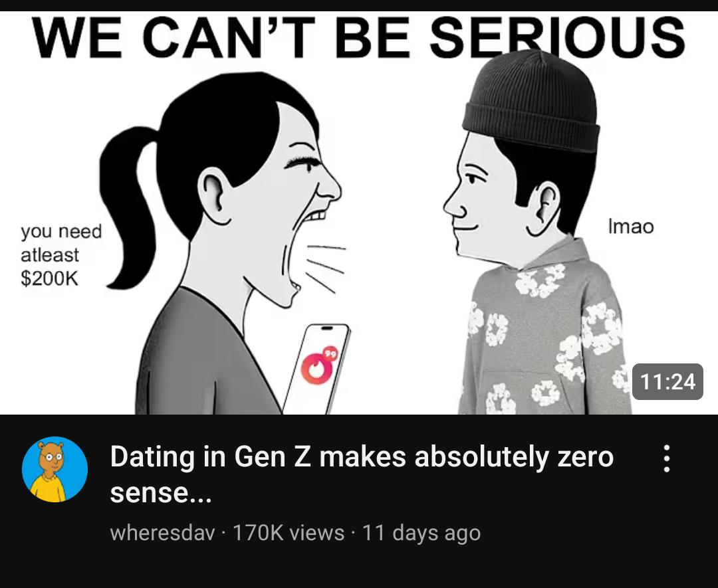Click the smartphone drawn in thumbnail
The width and height of the screenshot is (718, 588).
point(317,369)
